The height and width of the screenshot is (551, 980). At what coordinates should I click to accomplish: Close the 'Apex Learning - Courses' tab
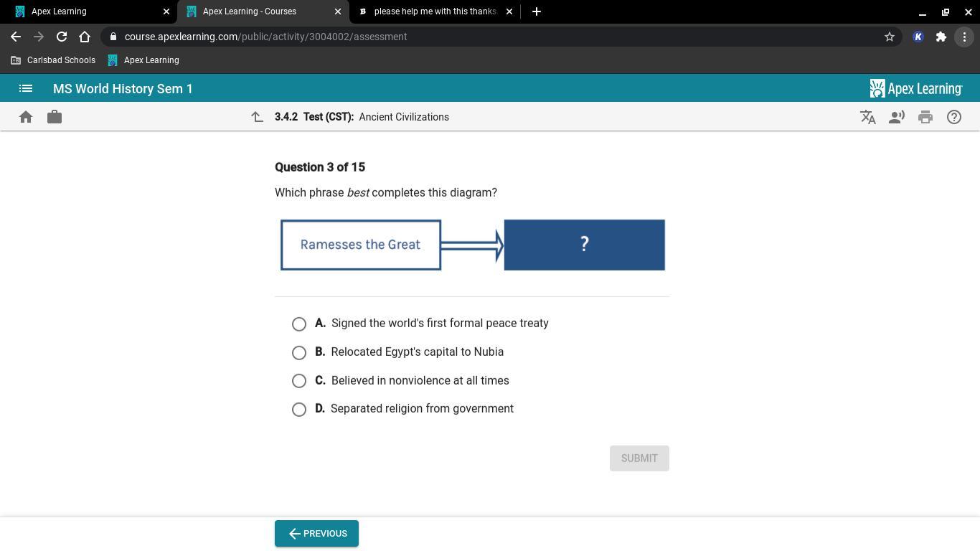(x=338, y=11)
